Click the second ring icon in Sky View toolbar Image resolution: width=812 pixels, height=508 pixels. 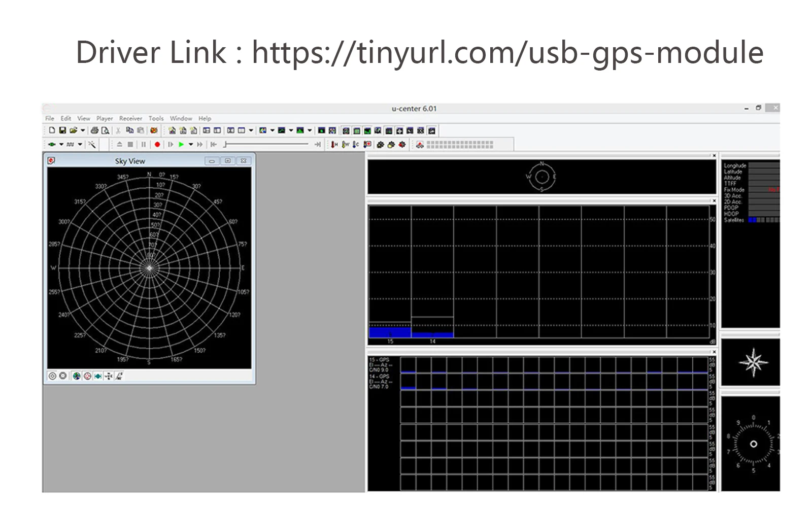tap(63, 376)
